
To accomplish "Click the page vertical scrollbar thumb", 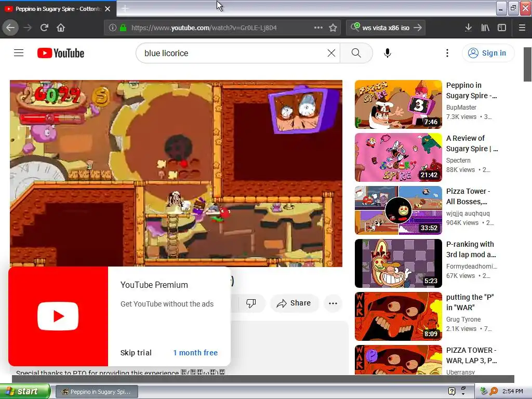I will pos(527,64).
